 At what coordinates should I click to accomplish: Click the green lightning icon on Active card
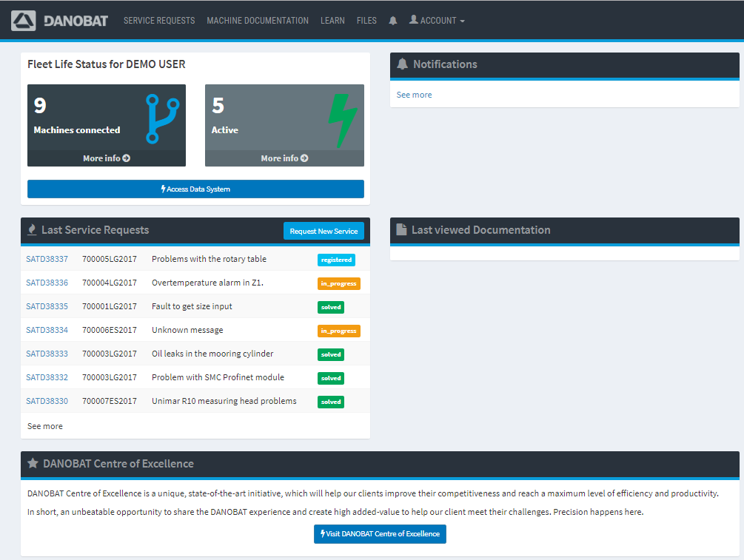343,121
